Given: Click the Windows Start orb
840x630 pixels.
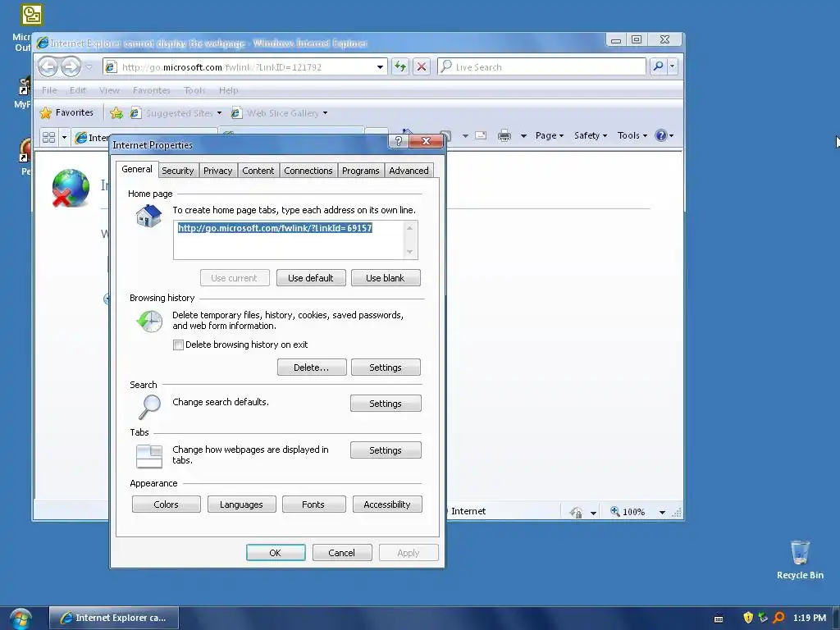Looking at the screenshot, I should point(21,619).
